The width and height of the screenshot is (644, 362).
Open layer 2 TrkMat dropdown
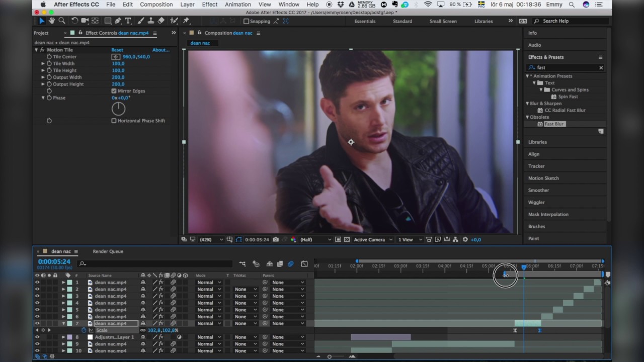[246, 290]
